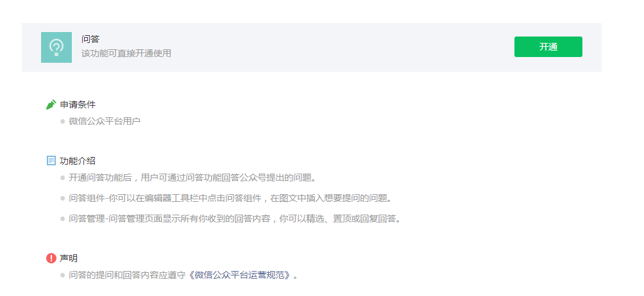Viewport: 644px width, 296px height.
Task: Click the 申请条件 section heading
Action: point(78,104)
